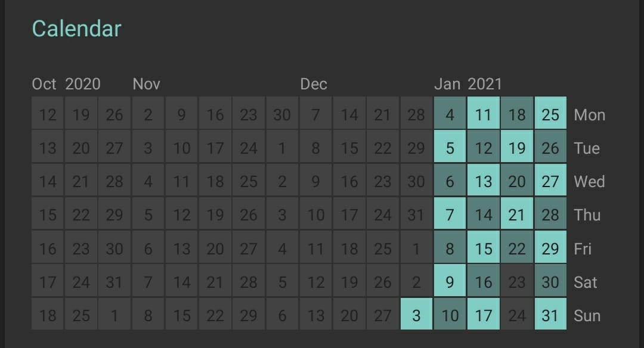Toggle the Monday January 25 cell
The width and height of the screenshot is (644, 348).
pyautogui.click(x=550, y=113)
